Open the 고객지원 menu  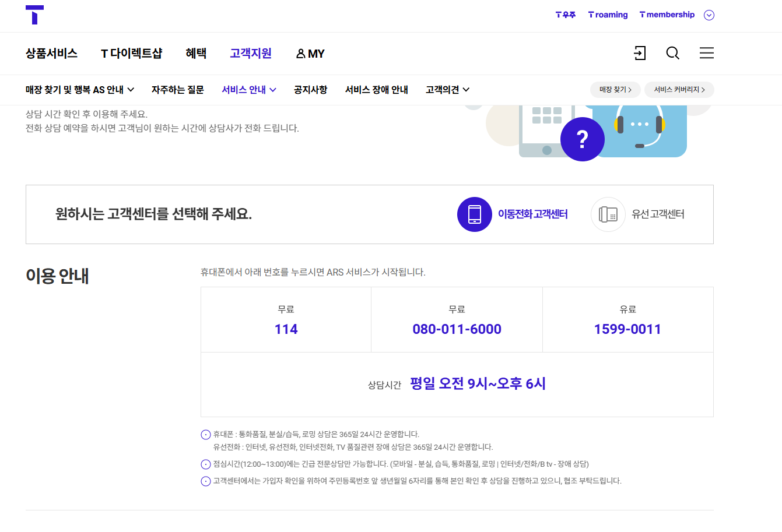coord(251,54)
